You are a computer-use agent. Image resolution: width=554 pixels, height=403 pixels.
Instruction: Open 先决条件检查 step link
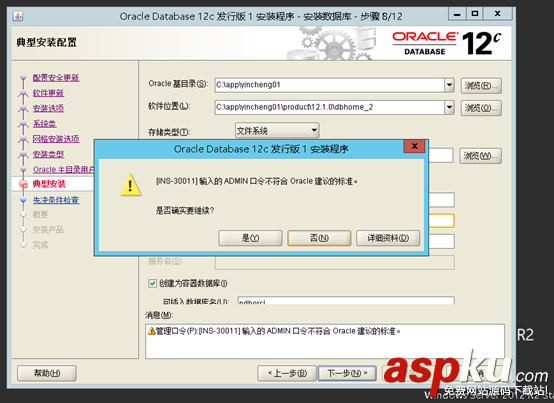(56, 200)
